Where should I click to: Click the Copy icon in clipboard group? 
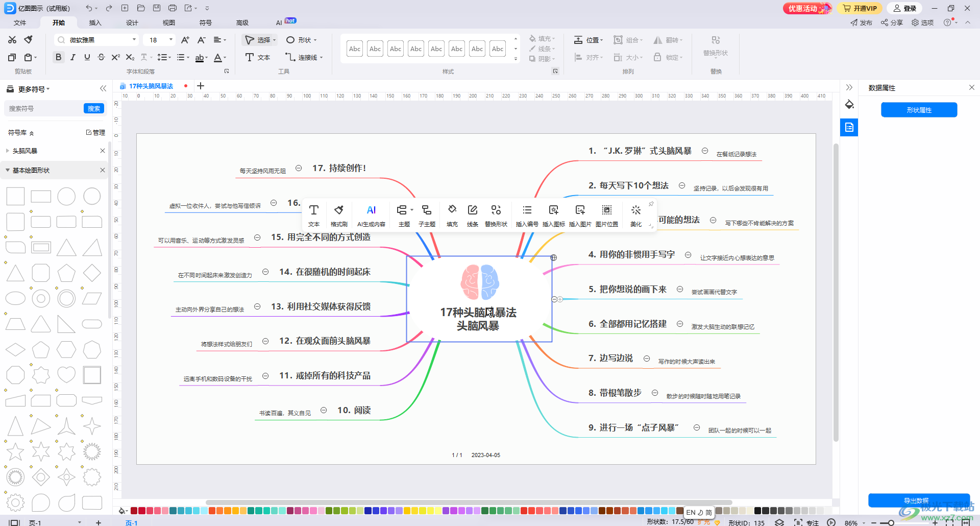(12, 57)
